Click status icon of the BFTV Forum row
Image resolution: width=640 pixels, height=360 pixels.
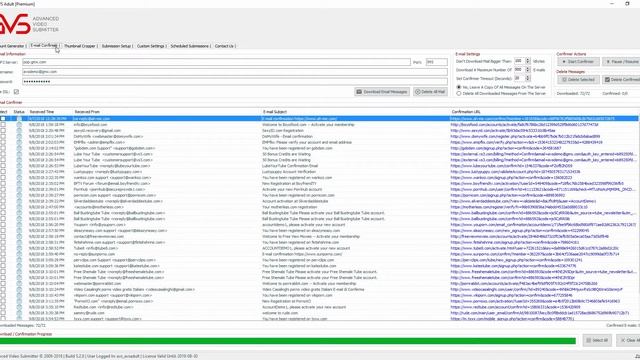(19, 183)
